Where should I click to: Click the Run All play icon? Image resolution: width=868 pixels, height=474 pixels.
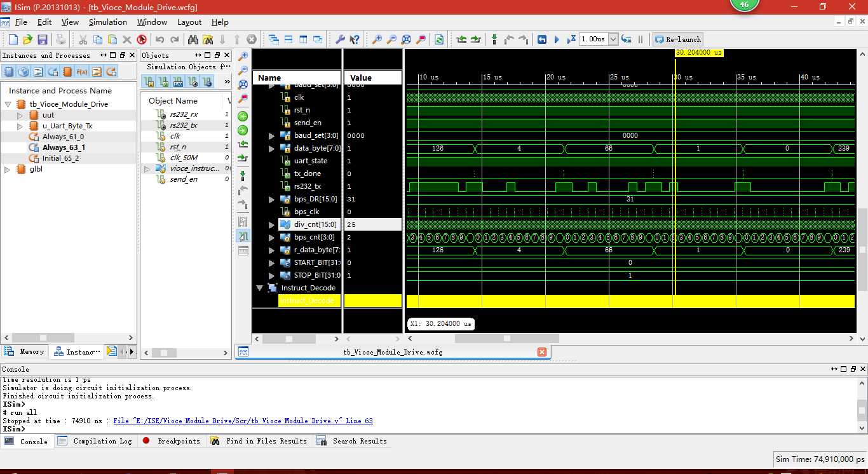(557, 39)
